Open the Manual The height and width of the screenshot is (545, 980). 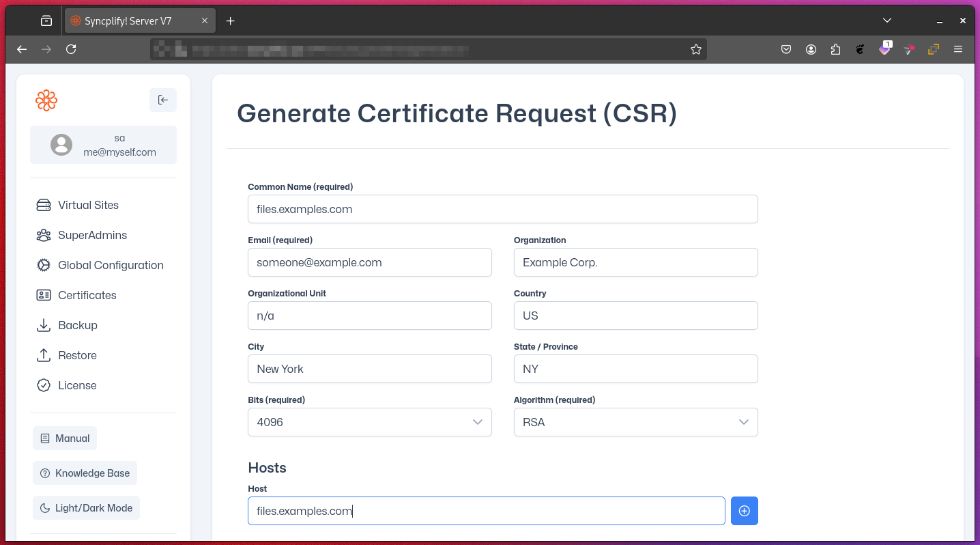(x=65, y=438)
